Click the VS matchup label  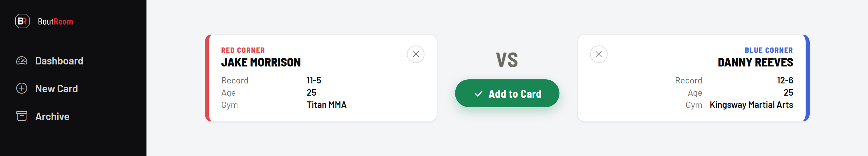point(507,60)
